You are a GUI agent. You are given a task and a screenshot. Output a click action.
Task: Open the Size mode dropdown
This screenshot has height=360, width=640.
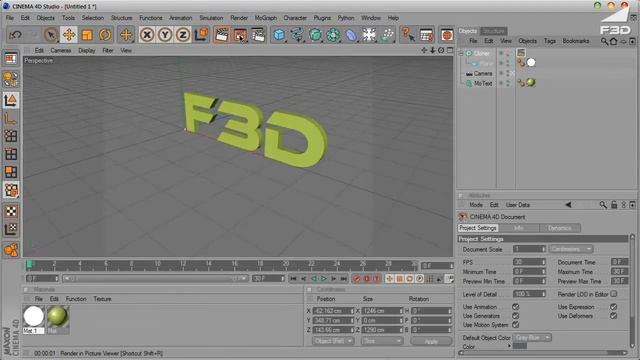point(382,341)
